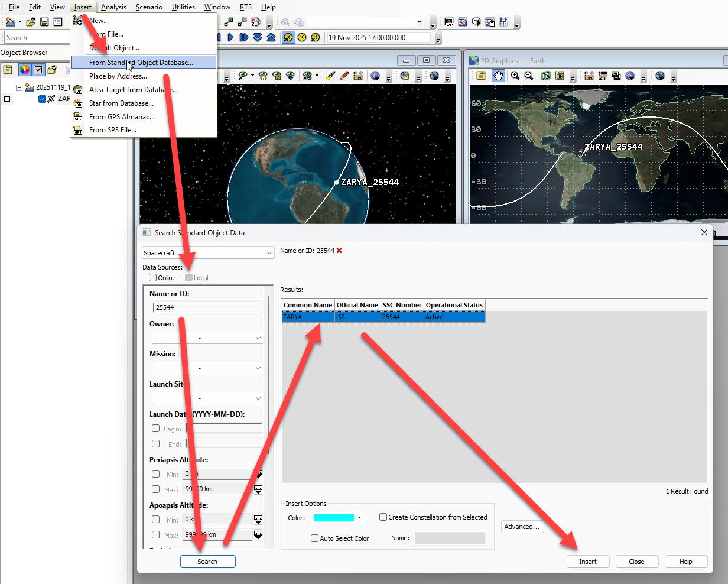Select the zoom in tool in 2D Graphics
Image resolution: width=728 pixels, height=584 pixels.
click(515, 76)
